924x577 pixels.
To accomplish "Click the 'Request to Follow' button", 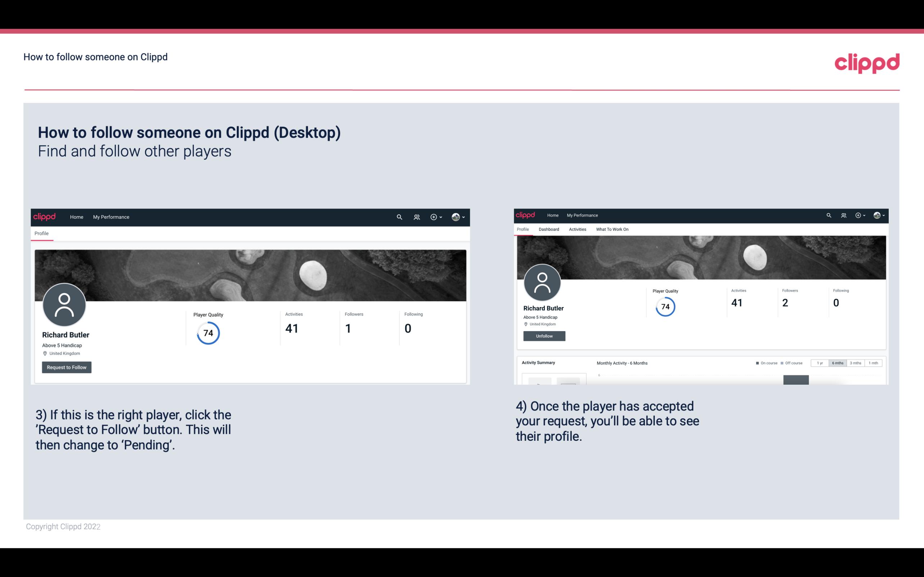I will 67,367.
